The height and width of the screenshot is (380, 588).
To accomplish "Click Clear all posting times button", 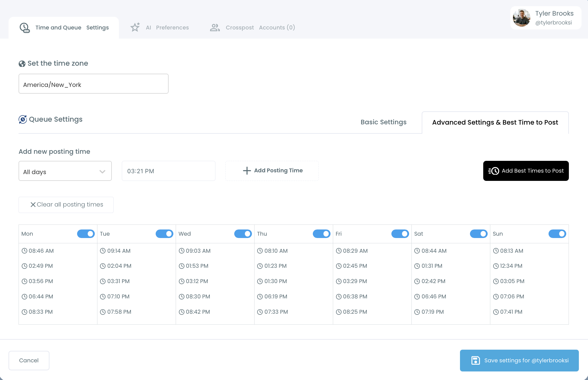I will tap(66, 205).
